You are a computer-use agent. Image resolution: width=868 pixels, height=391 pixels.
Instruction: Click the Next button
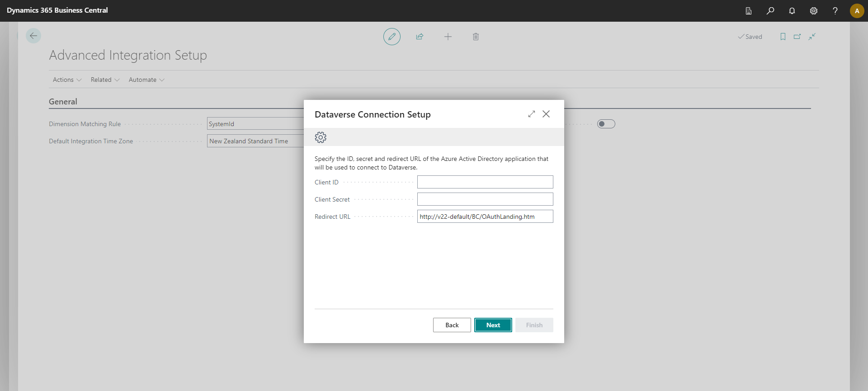point(493,325)
